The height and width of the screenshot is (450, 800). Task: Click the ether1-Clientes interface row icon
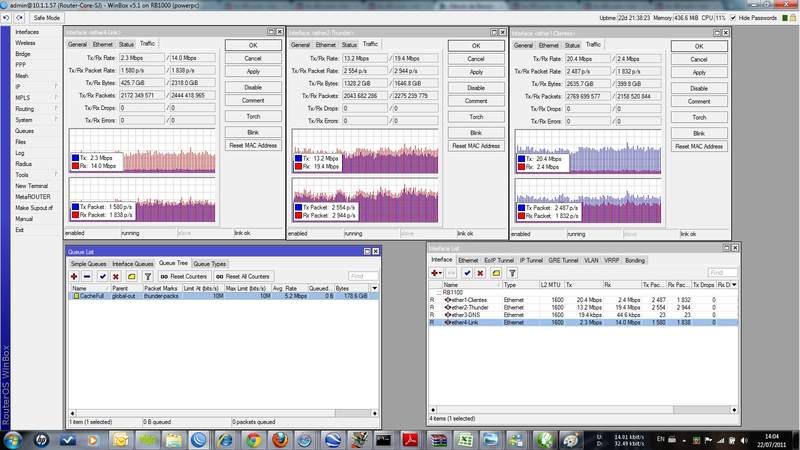coord(447,300)
